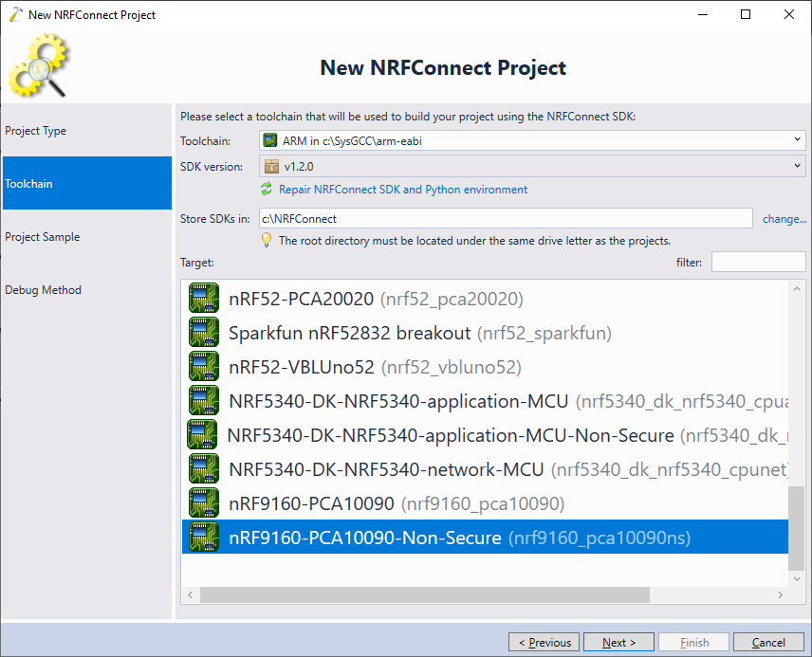Select Sparkfun nRF52832 breakout target
This screenshot has height=657, width=812.
tap(485, 333)
